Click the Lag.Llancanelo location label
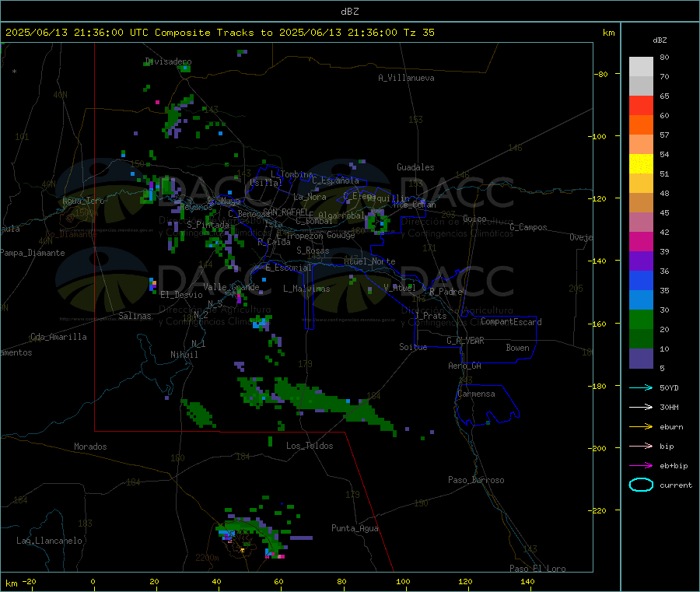Viewport: 700px width, 592px height. tap(49, 541)
